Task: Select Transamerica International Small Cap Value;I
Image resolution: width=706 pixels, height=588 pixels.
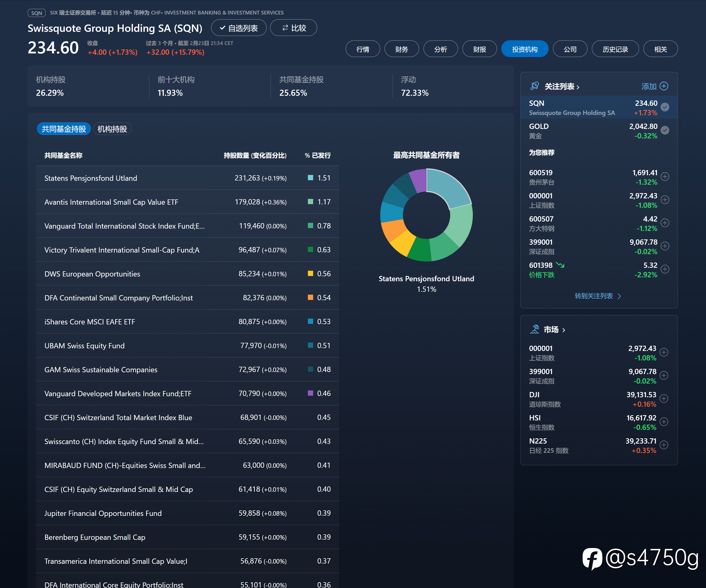Action: tap(188, 561)
